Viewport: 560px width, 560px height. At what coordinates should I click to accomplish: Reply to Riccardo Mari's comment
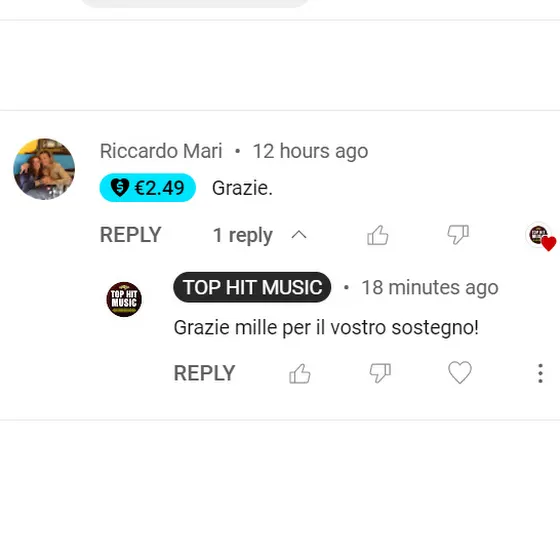(131, 235)
